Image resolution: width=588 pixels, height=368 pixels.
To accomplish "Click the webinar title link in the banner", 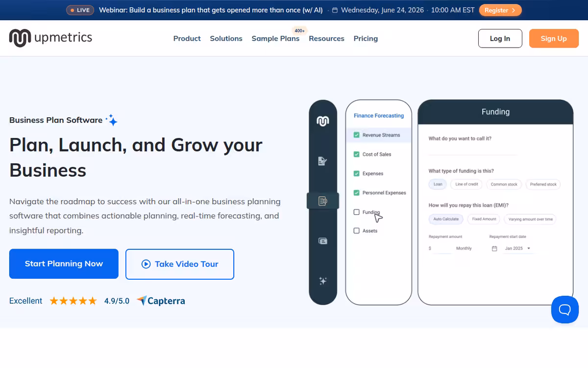I will tap(211, 10).
